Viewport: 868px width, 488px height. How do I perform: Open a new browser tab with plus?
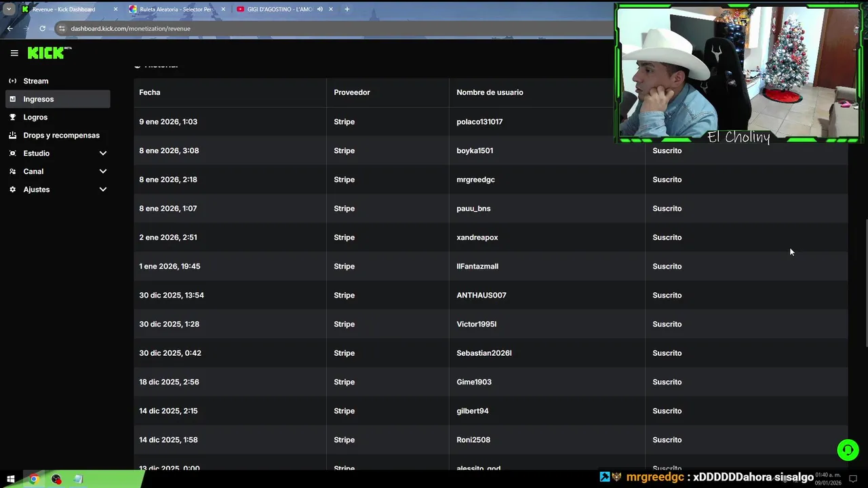pos(347,9)
